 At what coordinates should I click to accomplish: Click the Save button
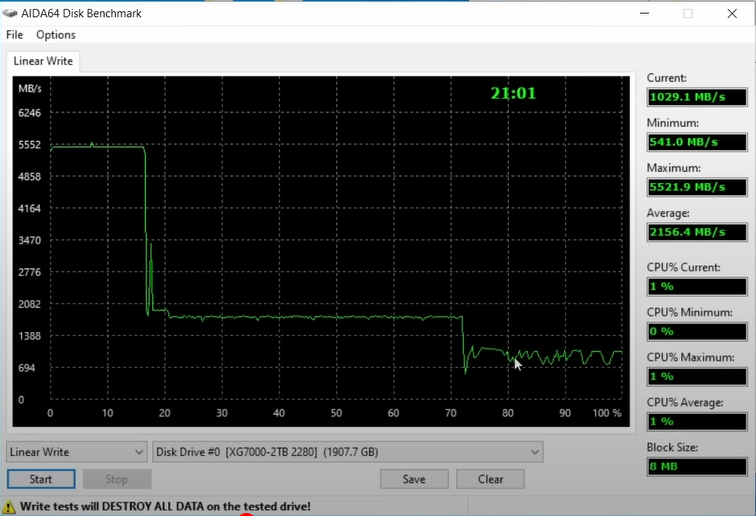414,479
